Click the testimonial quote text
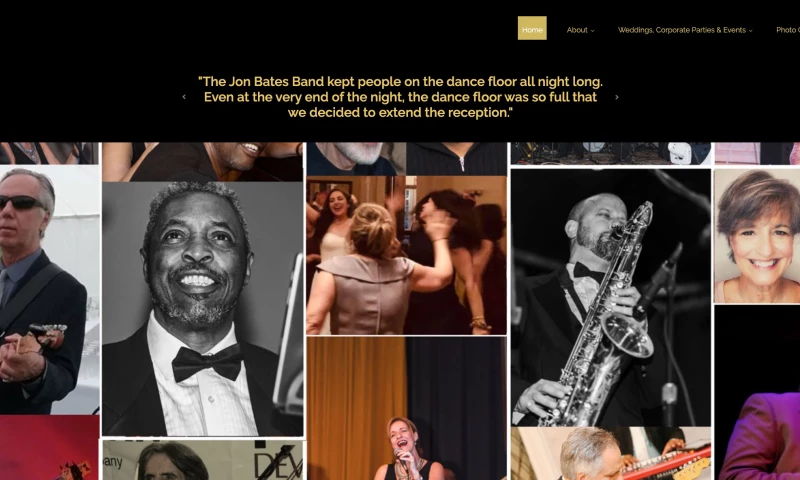 [400, 97]
